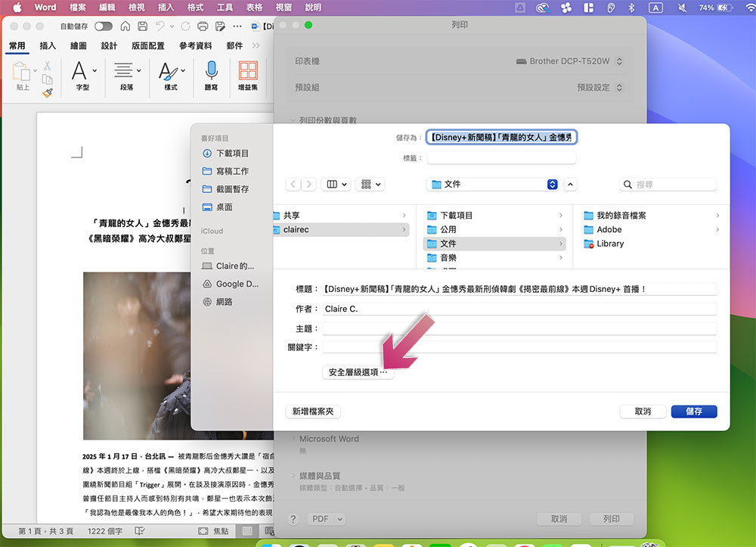Viewport: 756px width, 547px height.
Task: Open the Font (字型) ribbon group
Action: (83, 76)
